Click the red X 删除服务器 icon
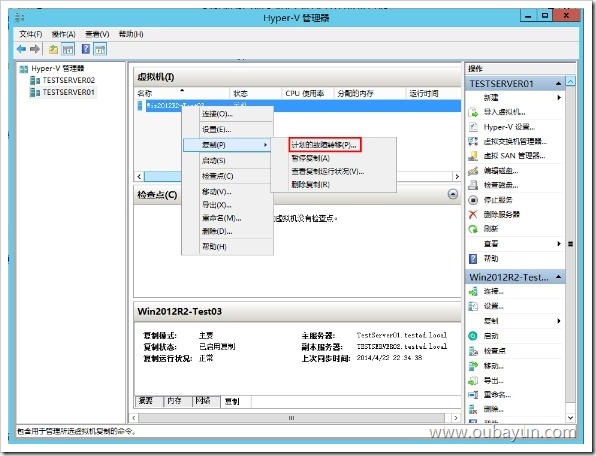 pyautogui.click(x=473, y=214)
